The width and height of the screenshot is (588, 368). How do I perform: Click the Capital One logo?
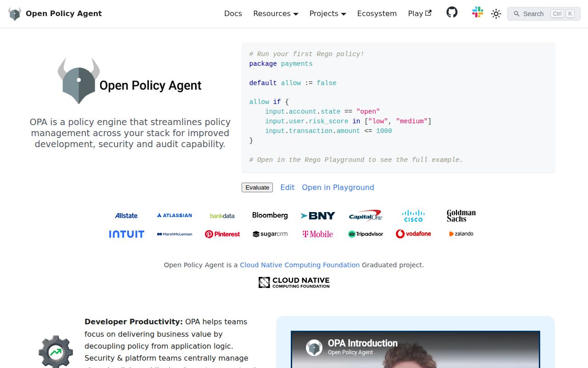366,215
